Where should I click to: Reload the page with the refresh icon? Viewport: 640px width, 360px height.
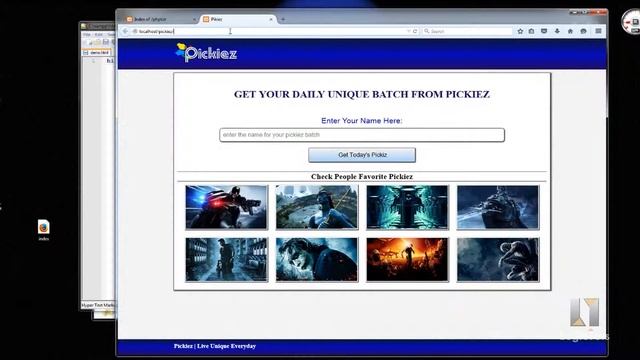415,31
